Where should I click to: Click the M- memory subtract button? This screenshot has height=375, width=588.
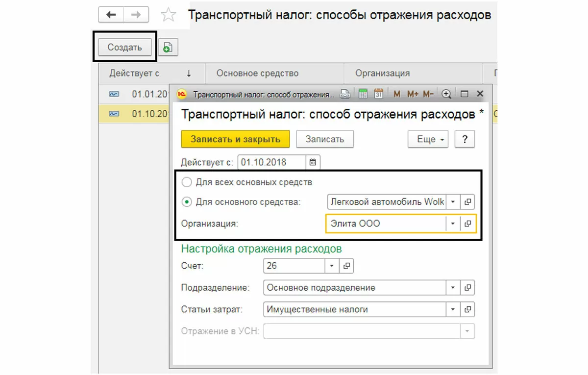428,94
